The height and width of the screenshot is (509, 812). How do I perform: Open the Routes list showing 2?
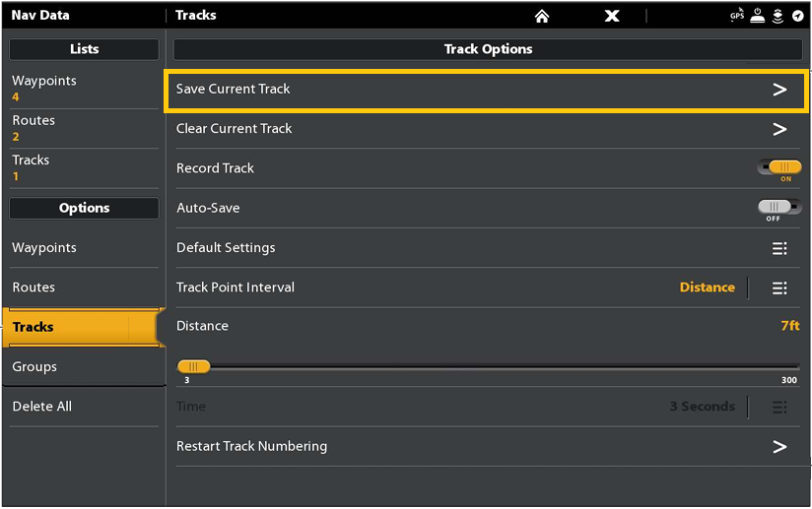79,128
